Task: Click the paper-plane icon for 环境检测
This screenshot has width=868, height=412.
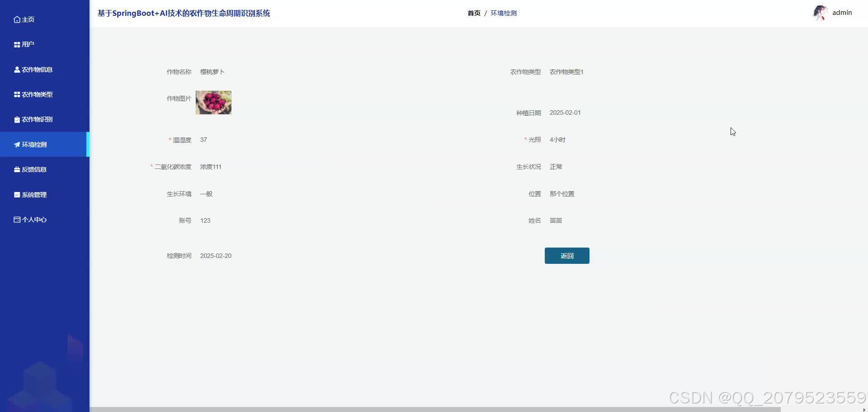Action: click(x=17, y=145)
